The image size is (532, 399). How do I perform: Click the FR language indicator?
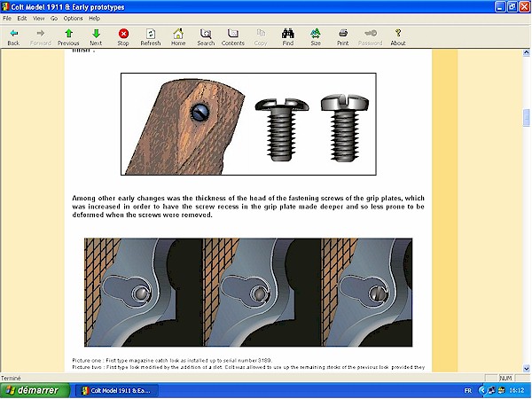pyautogui.click(x=467, y=391)
